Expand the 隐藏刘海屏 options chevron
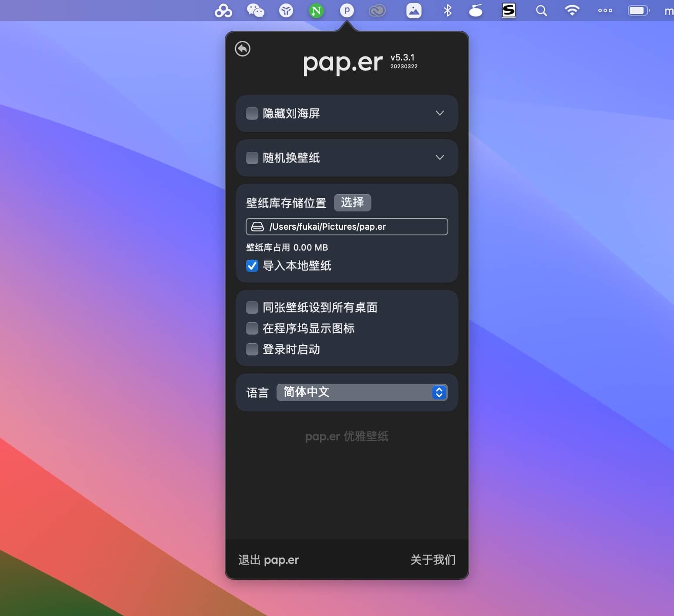This screenshot has width=674, height=616. pos(440,113)
